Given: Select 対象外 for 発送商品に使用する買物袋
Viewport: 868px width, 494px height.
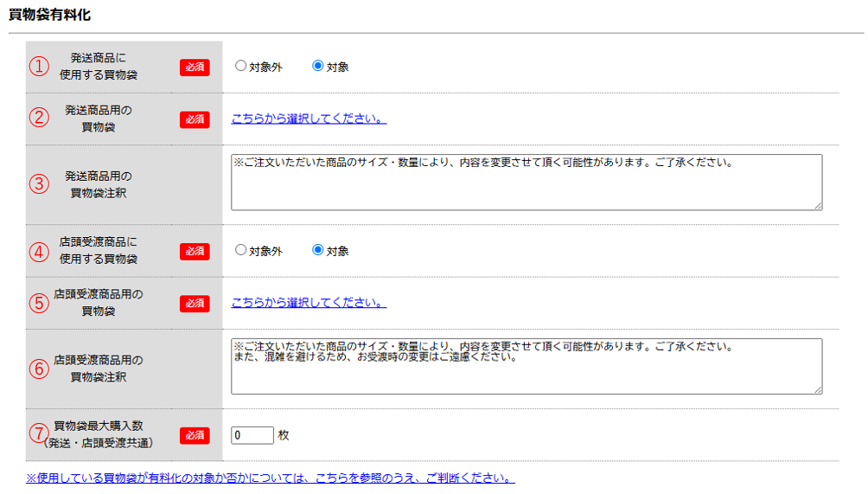Looking at the screenshot, I should (x=240, y=66).
